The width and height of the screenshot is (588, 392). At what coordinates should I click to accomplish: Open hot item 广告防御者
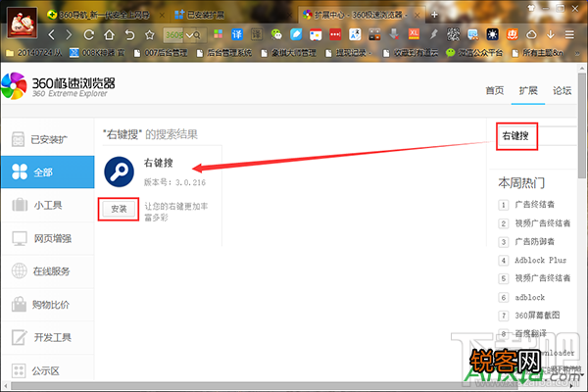coord(534,242)
